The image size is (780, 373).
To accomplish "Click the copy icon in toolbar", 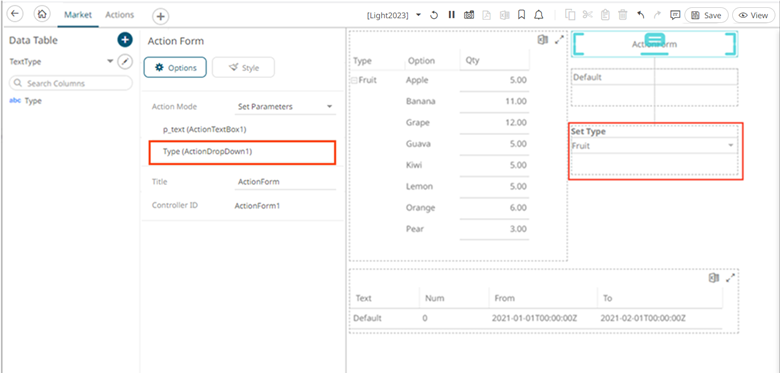I will pos(570,15).
